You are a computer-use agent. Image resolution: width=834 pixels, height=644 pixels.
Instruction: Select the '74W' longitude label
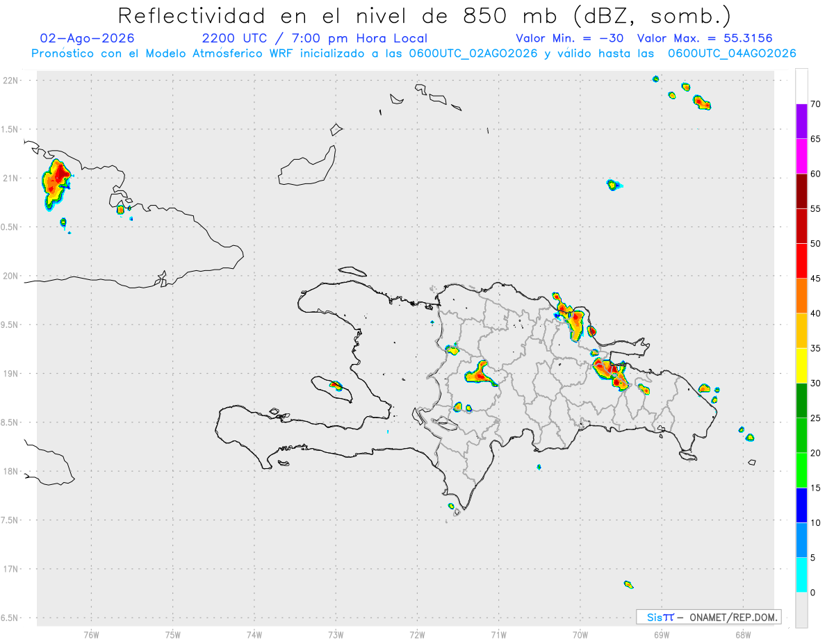tap(254, 634)
